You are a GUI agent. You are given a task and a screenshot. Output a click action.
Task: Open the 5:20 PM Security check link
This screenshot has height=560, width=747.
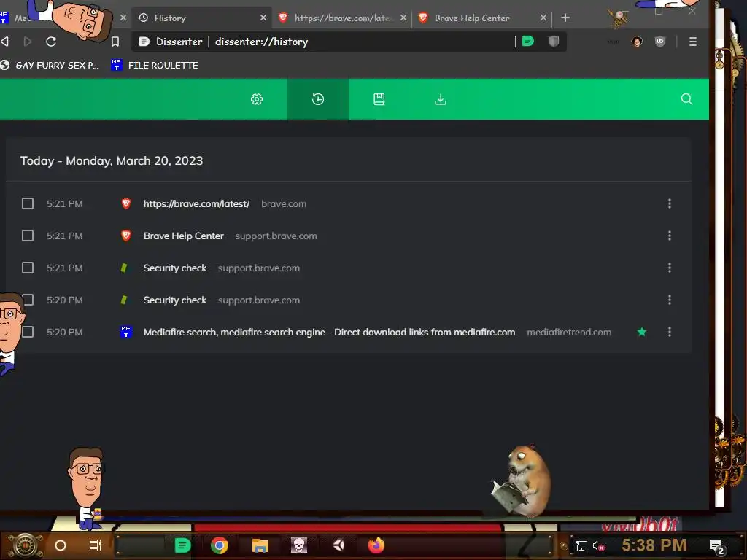175,300
